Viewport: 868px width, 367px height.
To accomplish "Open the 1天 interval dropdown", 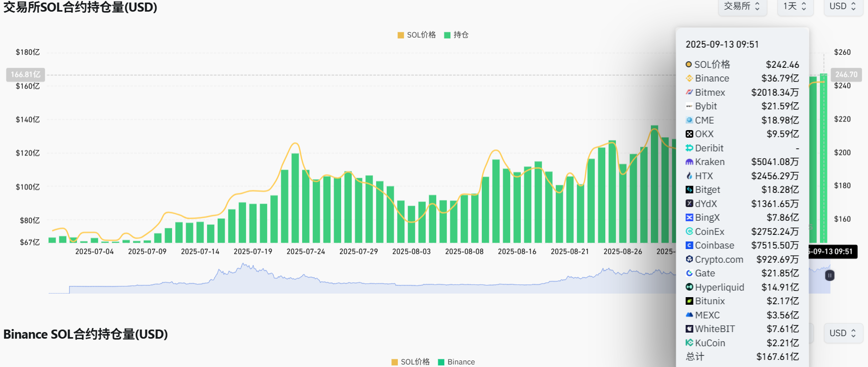I will click(795, 7).
